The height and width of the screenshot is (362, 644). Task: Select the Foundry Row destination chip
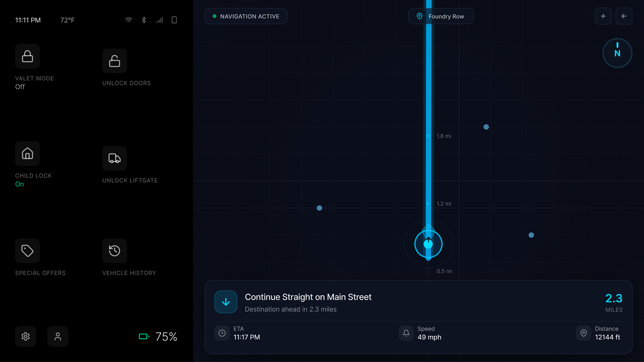click(x=441, y=16)
